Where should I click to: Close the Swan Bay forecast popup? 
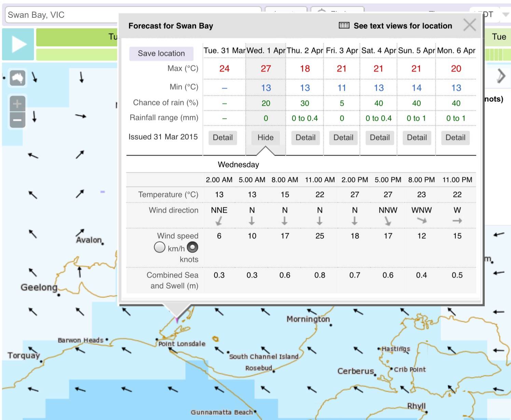[x=469, y=25]
